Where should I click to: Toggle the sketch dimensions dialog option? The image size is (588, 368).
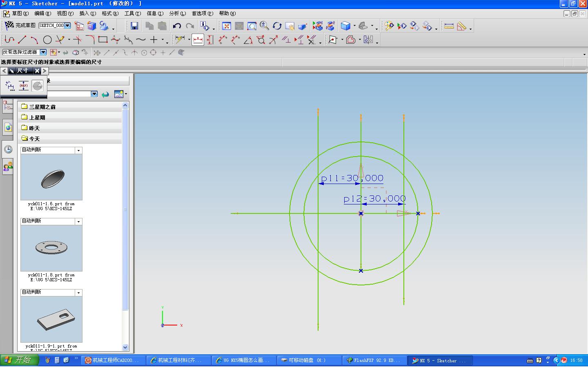(x=10, y=85)
